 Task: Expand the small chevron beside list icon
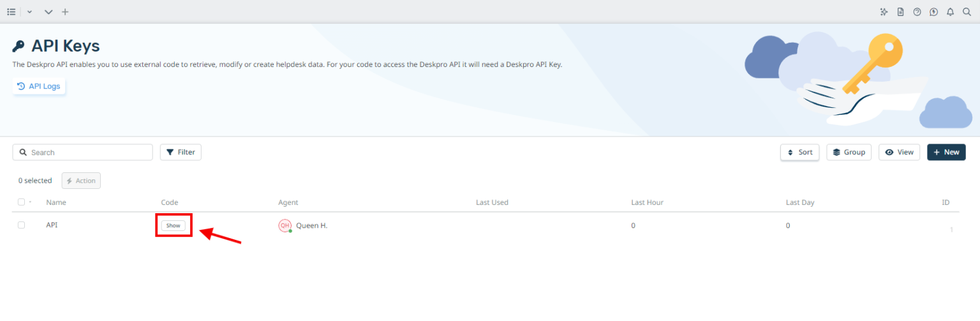click(29, 12)
